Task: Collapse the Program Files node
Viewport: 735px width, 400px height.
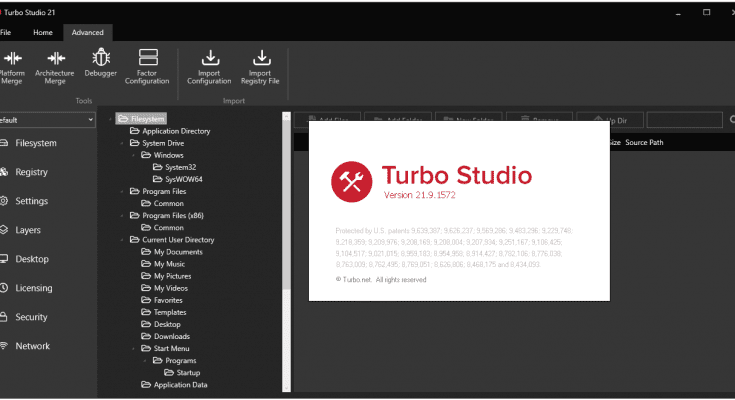Action: tap(122, 191)
